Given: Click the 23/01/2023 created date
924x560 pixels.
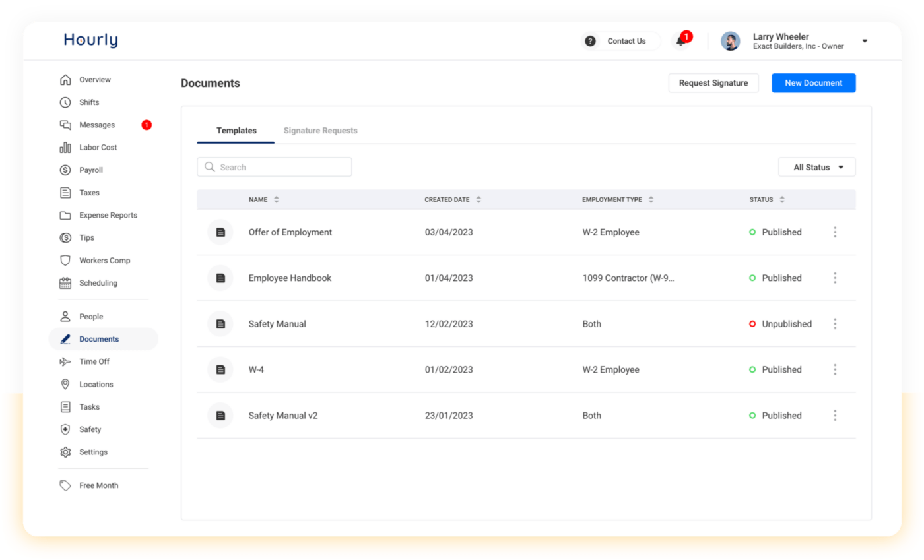Looking at the screenshot, I should (449, 416).
